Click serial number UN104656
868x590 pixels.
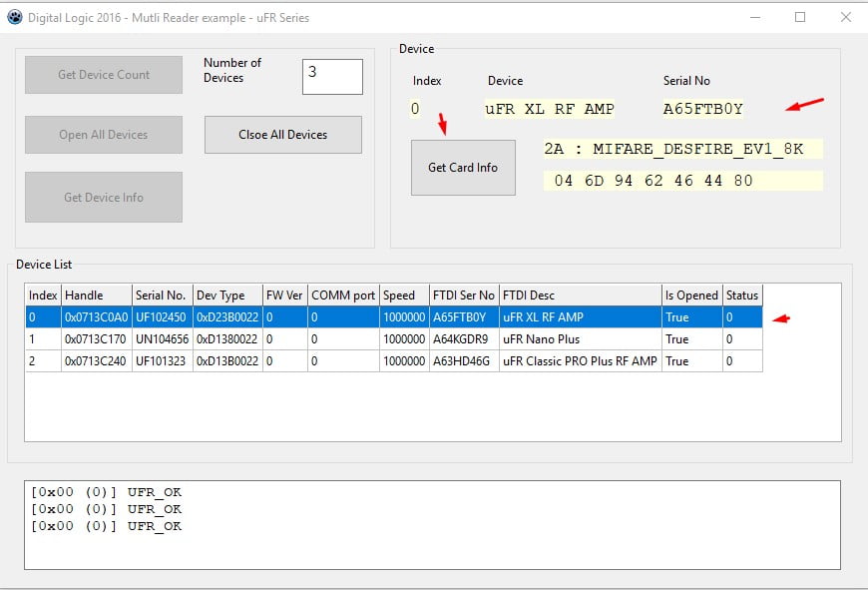pos(163,339)
